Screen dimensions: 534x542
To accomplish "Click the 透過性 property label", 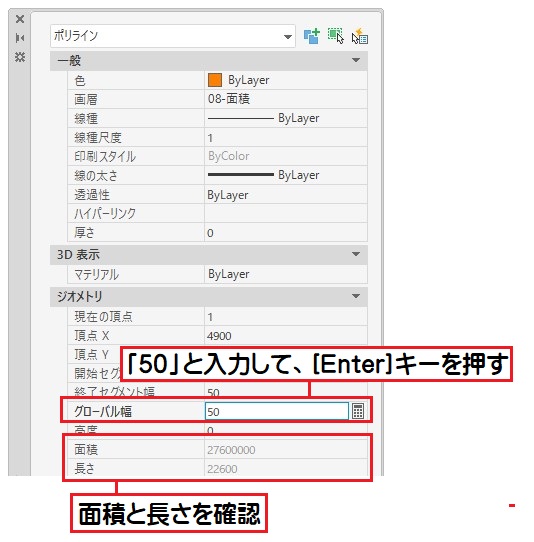I will [x=92, y=195].
